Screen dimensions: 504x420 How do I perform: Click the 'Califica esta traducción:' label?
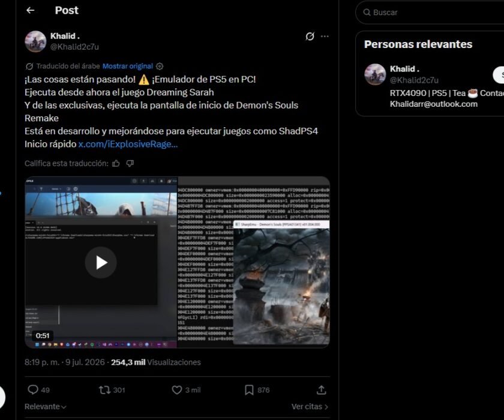[x=67, y=164]
